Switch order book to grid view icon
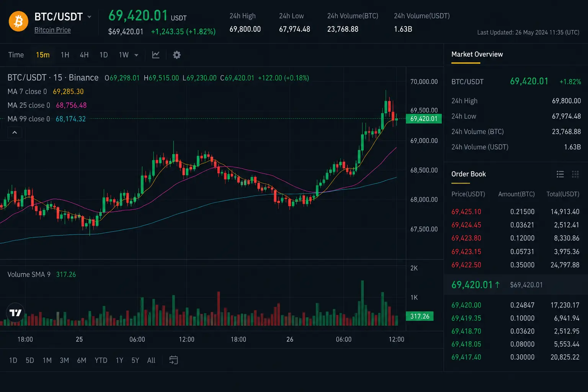Screen dimensions: 588x392 tap(575, 174)
